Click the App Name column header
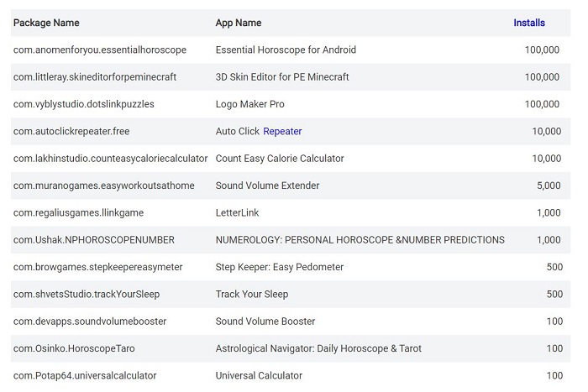 pyautogui.click(x=239, y=23)
